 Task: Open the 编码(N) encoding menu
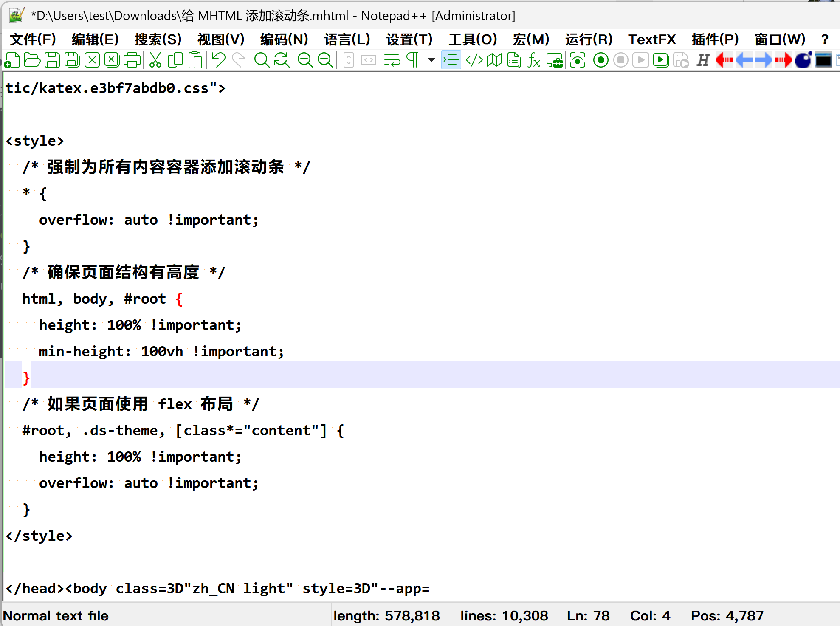pyautogui.click(x=284, y=39)
